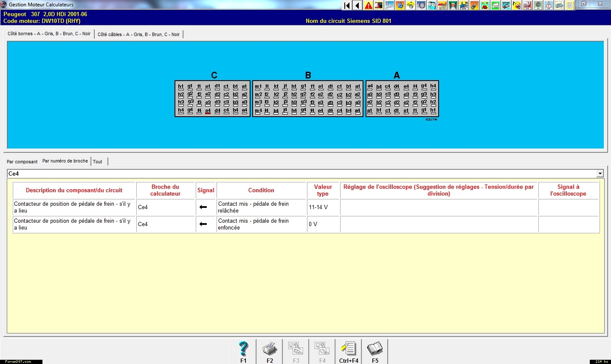Select the Par composant tab
Viewport: 611px width, 364px height.
point(22,162)
